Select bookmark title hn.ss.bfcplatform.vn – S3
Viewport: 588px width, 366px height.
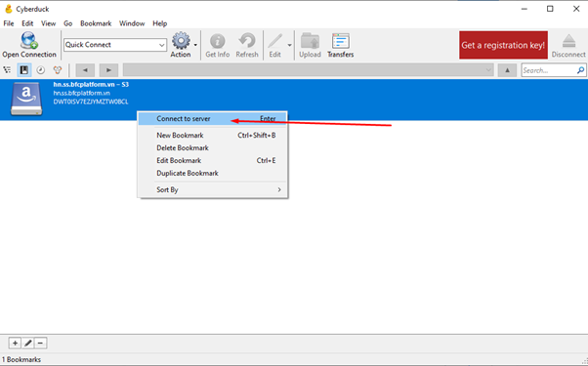tap(91, 84)
